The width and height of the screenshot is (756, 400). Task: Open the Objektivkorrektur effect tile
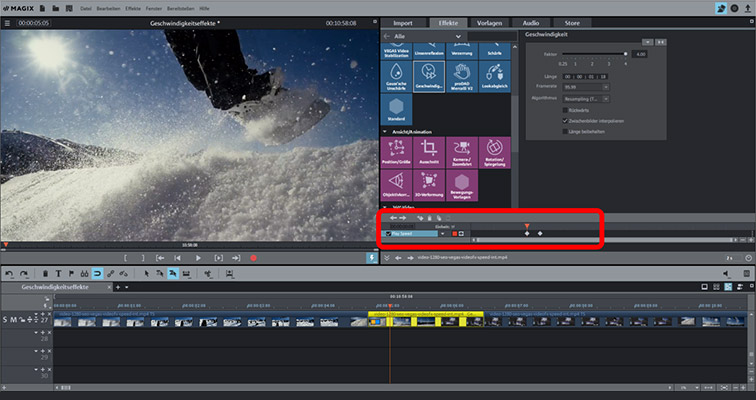coord(396,186)
